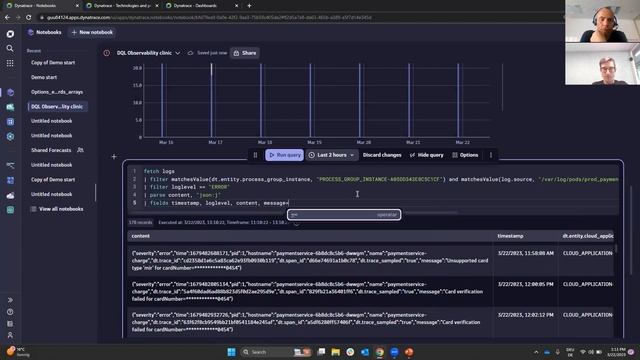Click View all notebooks

click(57, 209)
